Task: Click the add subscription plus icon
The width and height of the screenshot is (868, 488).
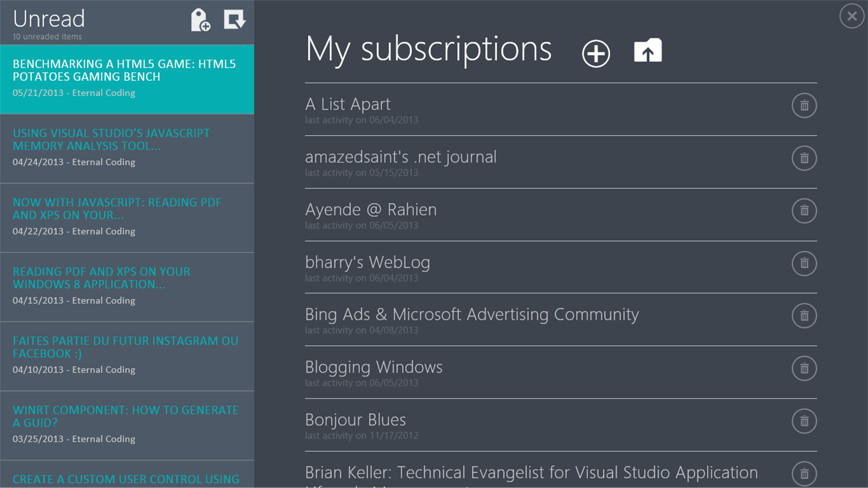Action: click(596, 54)
